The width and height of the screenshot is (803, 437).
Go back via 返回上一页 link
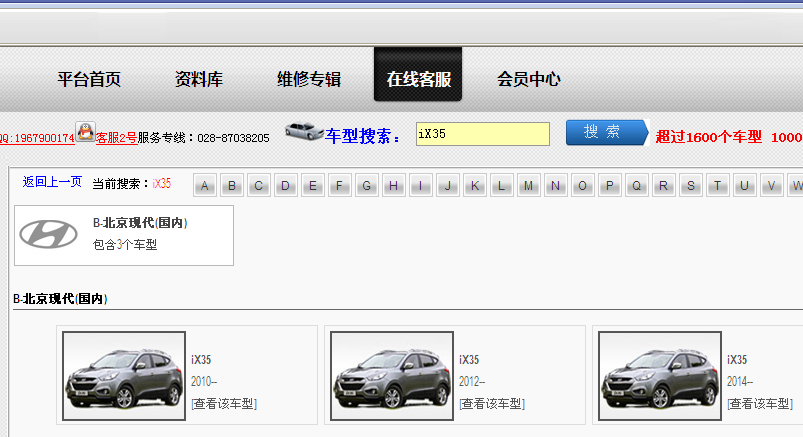[52, 182]
